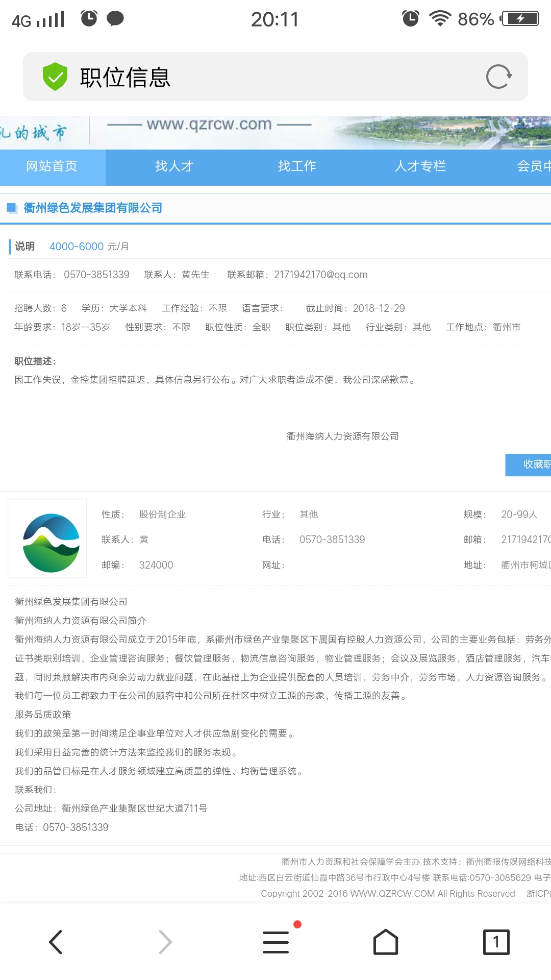The image size is (551, 980).
Task: Tap the 4G signal strength indicator
Action: pyautogui.click(x=38, y=20)
